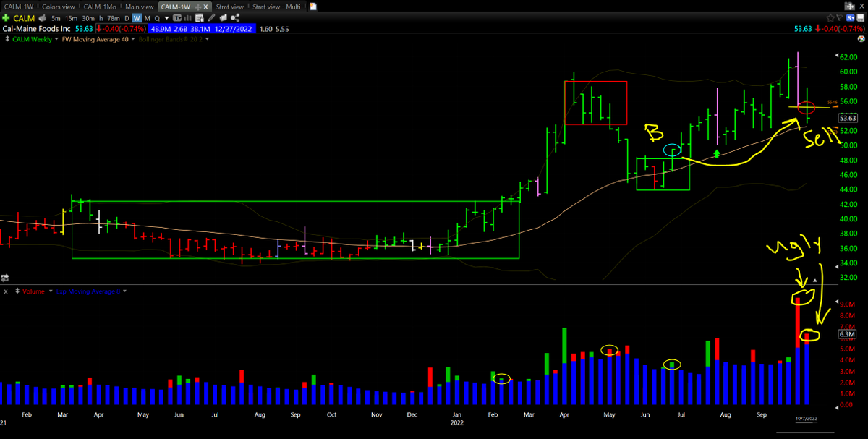868x439 pixels.
Task: Click the up-down reorder arrows beside Volume
Action: (x=17, y=291)
